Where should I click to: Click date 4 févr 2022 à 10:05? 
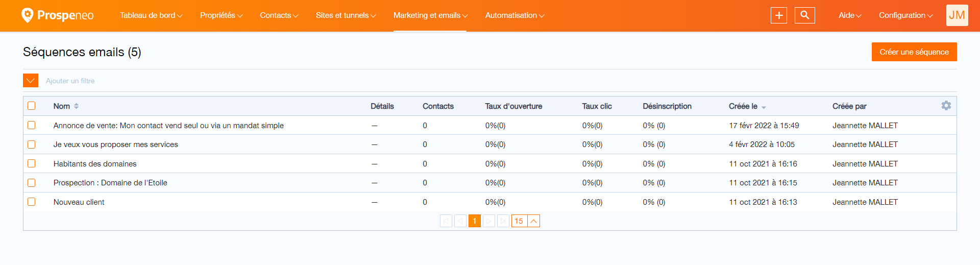pyautogui.click(x=762, y=144)
